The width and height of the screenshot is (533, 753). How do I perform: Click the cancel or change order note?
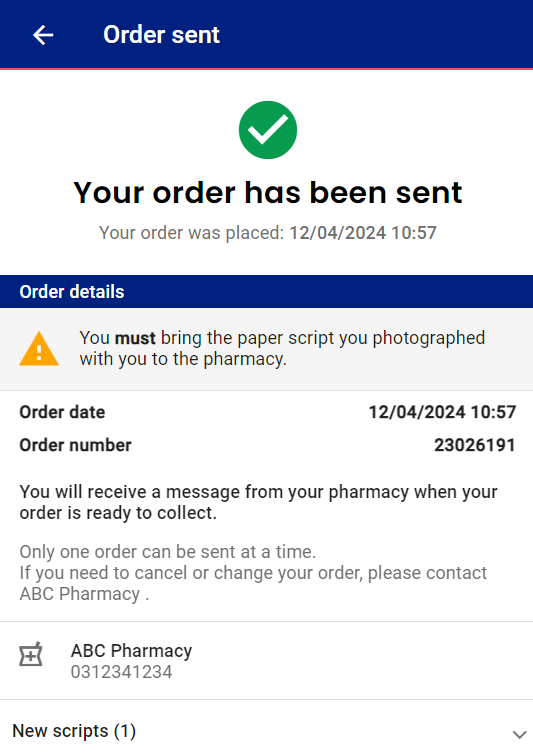click(253, 583)
